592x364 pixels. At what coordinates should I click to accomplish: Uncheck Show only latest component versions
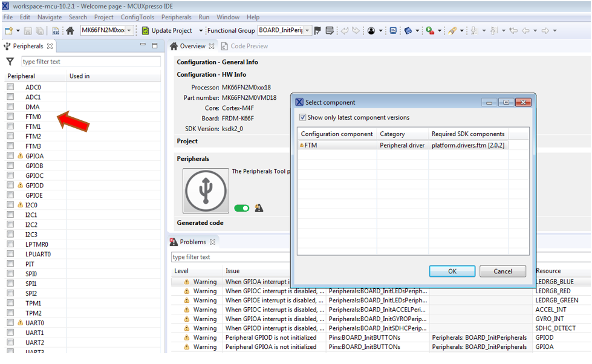point(302,117)
